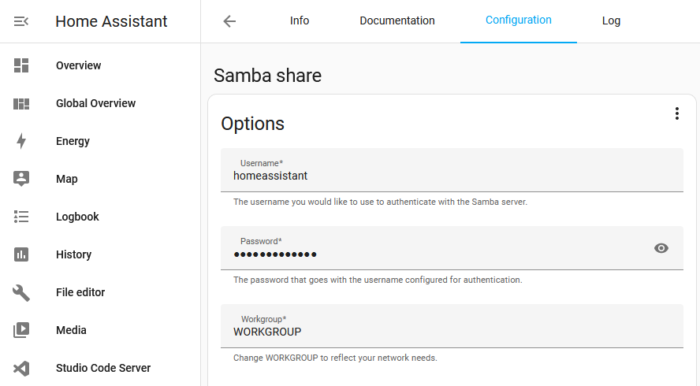Screen dimensions: 700x386
Task: Show the password with the eye icon
Action: tap(661, 248)
